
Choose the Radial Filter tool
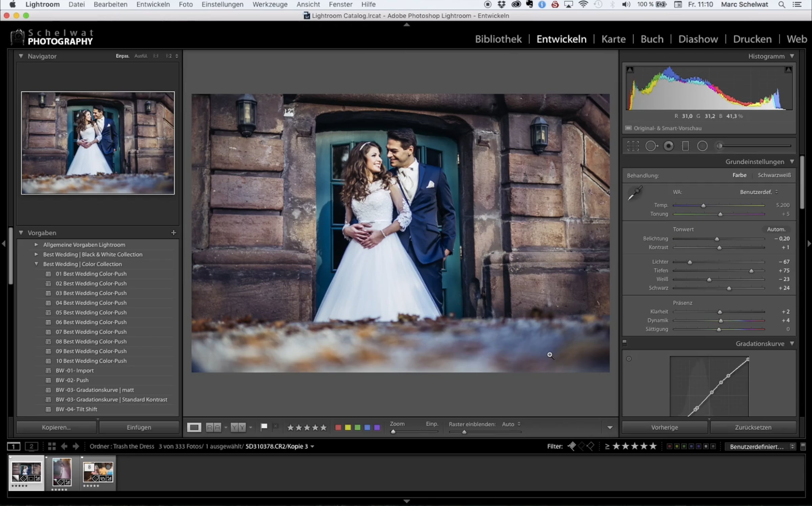(702, 146)
